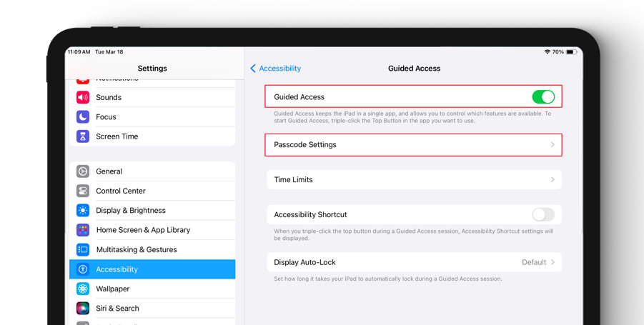The height and width of the screenshot is (325, 644).
Task: Open Passcode Settings via its chevron
Action: [x=553, y=144]
